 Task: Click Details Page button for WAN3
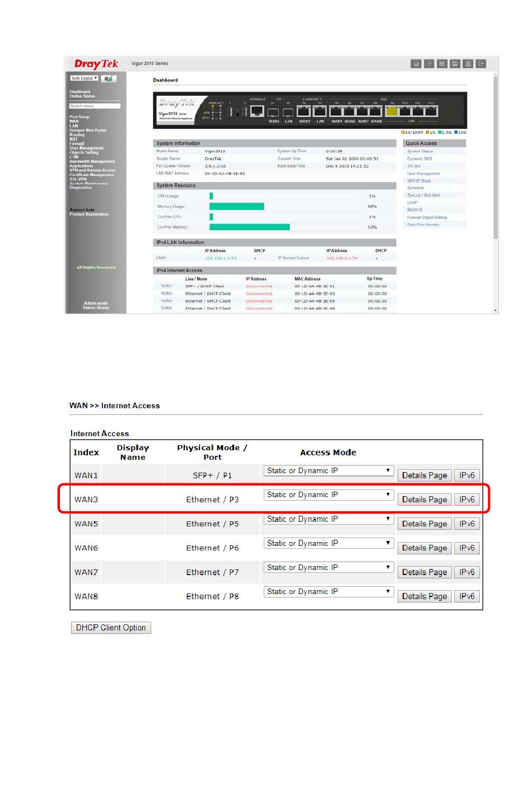click(x=424, y=499)
